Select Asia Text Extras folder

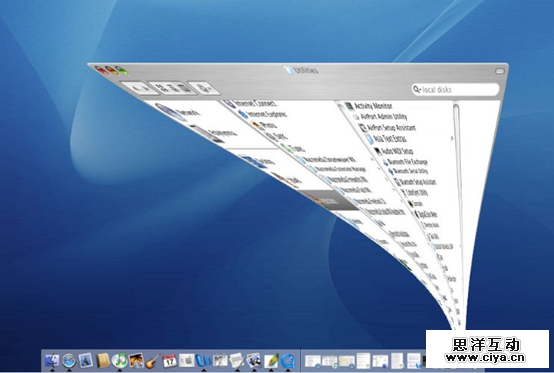tap(385, 139)
